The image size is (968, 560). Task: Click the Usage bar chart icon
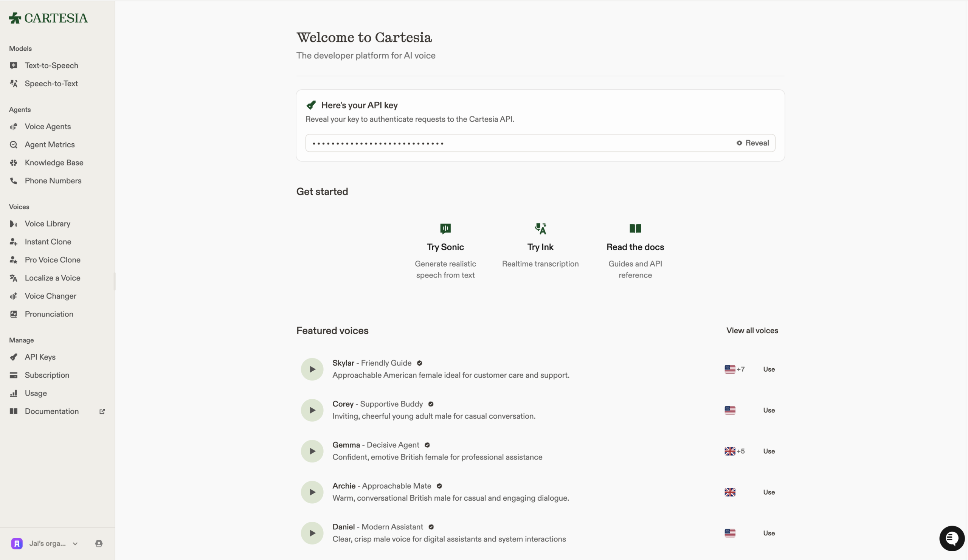pyautogui.click(x=14, y=393)
